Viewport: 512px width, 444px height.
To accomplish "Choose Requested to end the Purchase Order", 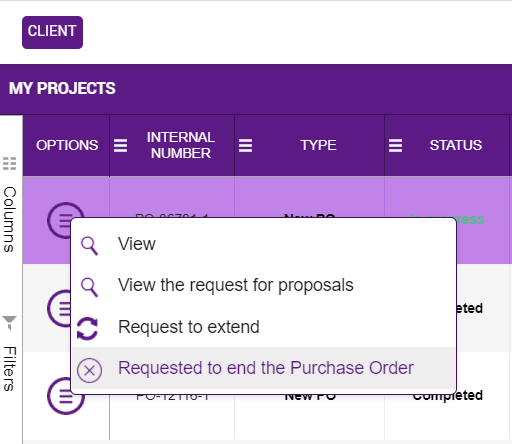I will [264, 368].
